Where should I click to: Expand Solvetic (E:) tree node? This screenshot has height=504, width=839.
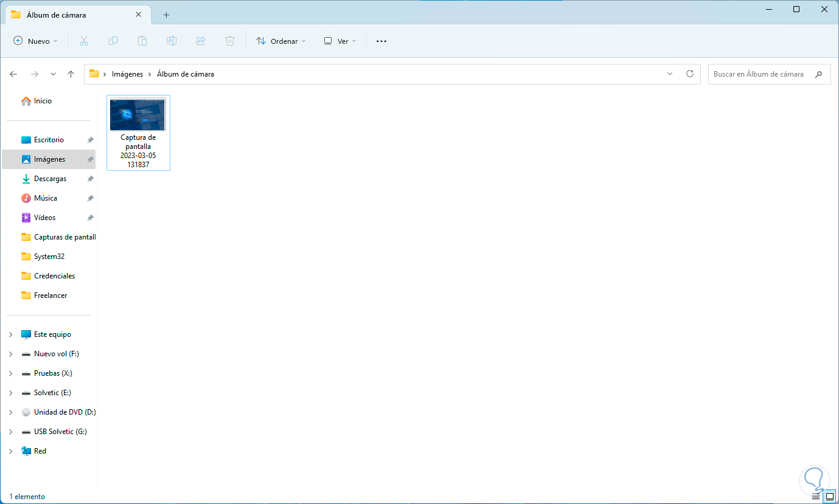coord(11,393)
